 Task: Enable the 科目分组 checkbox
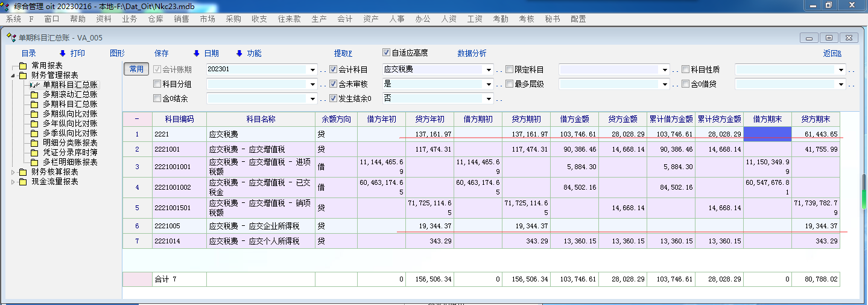point(157,84)
